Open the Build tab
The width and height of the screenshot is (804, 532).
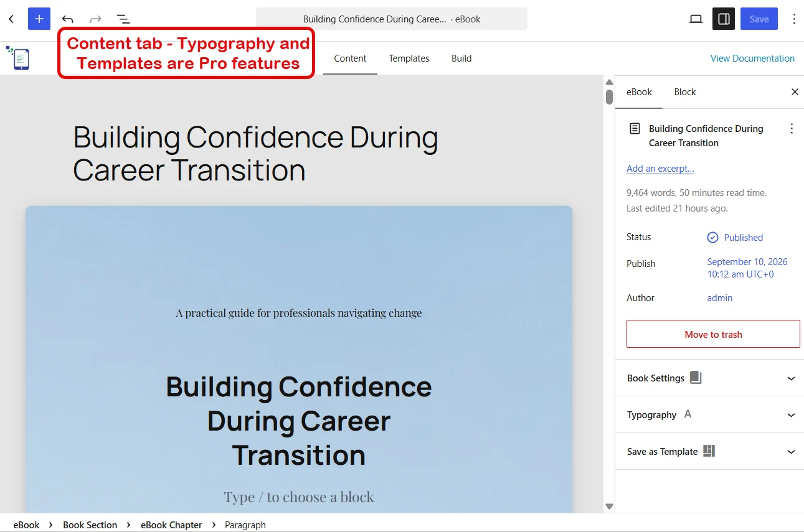pos(461,58)
